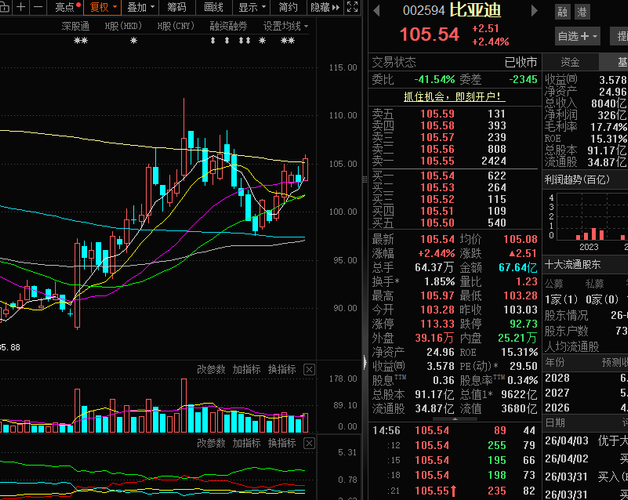Switch to 简约 simple mode
This screenshot has height=500, width=628.
pyautogui.click(x=288, y=7)
